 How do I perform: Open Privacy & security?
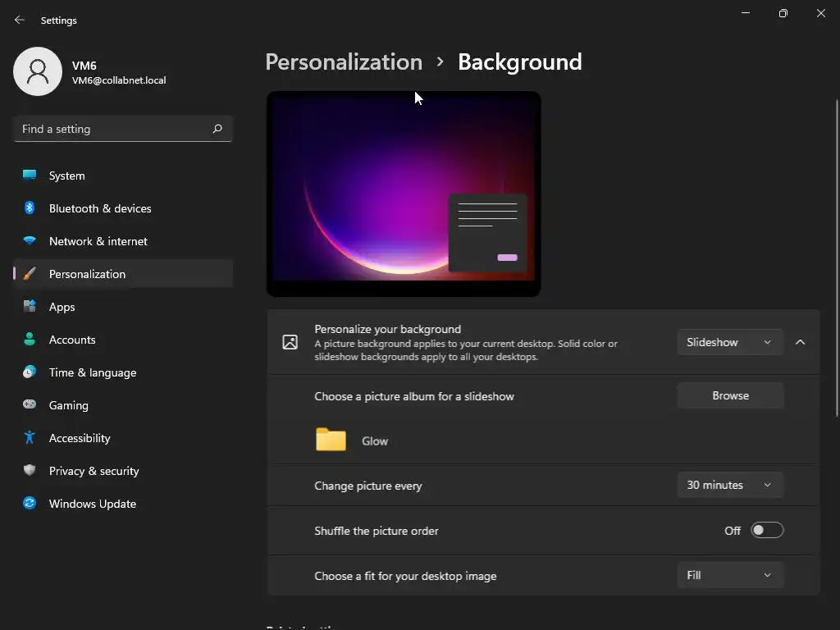(123, 471)
